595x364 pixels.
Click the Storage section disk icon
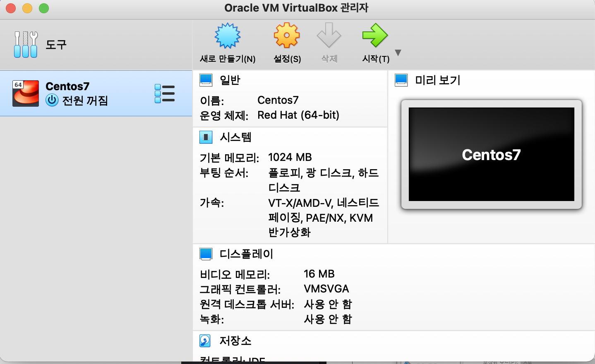pos(205,340)
